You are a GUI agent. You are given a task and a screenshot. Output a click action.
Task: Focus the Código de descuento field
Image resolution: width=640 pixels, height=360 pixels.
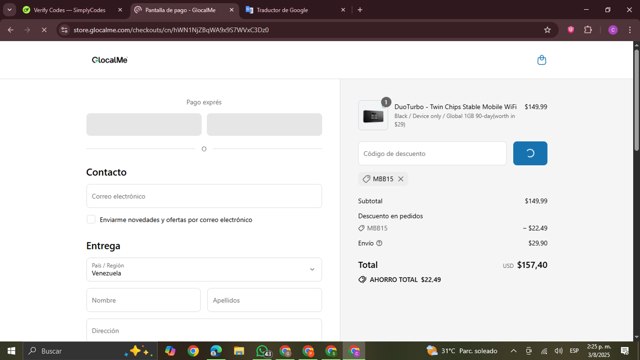pos(432,153)
